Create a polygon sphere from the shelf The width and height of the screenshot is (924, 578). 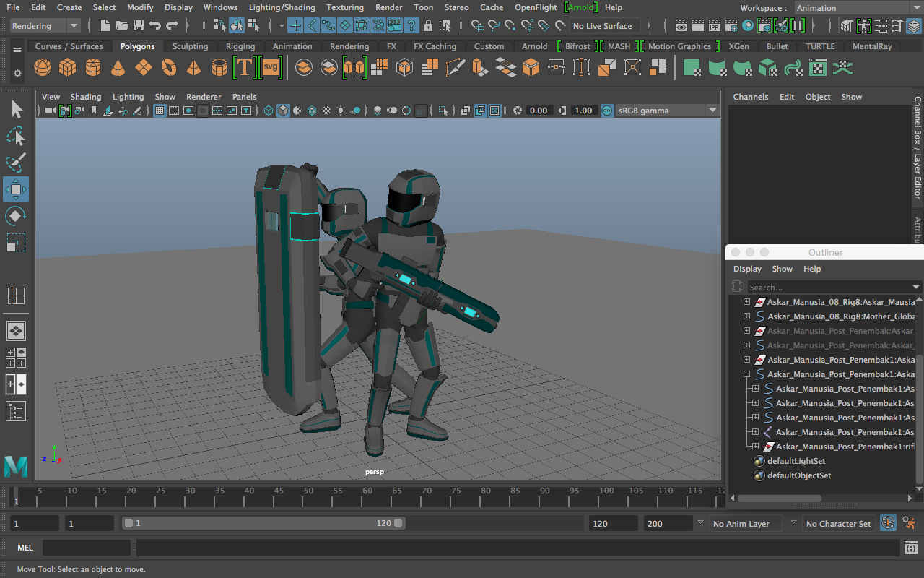[x=43, y=68]
